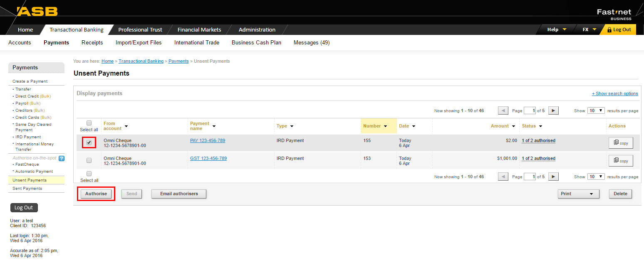Open the Print dropdown menu

coord(578,194)
